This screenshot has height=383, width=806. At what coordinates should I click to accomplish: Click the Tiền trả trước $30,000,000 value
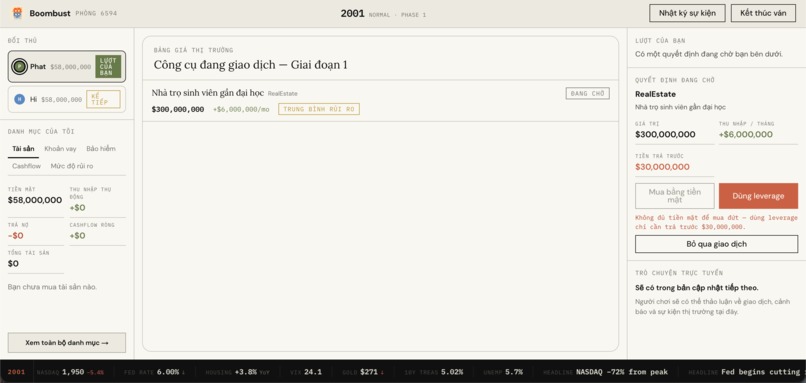(x=663, y=167)
